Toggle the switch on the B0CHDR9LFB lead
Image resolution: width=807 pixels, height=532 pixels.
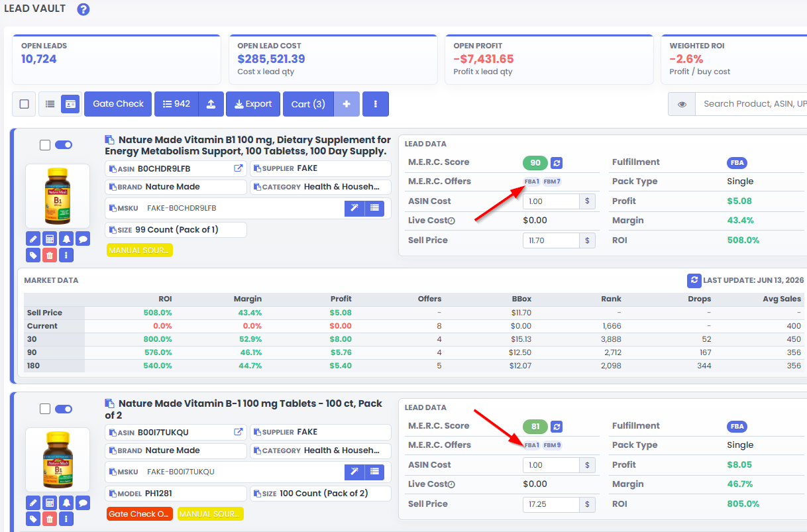[64, 145]
